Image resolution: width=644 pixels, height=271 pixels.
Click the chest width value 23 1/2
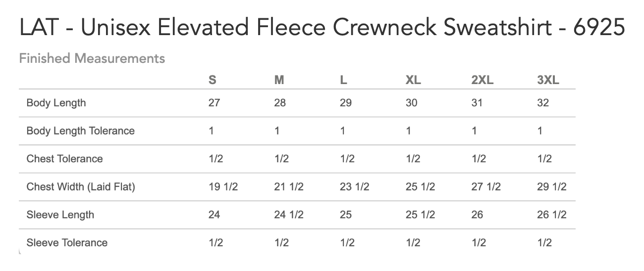click(355, 187)
